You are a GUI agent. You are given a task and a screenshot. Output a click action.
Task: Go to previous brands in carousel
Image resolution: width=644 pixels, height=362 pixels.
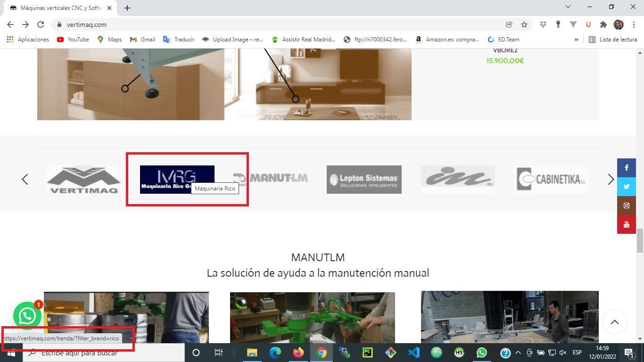point(25,179)
